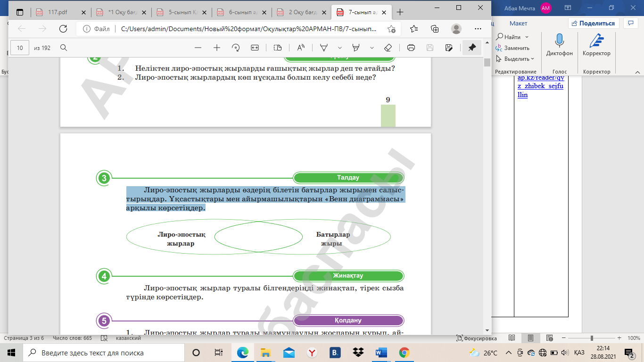Viewport: 644px width, 362px height.
Task: Open Highlight color options dropdown
Action: pos(372,48)
